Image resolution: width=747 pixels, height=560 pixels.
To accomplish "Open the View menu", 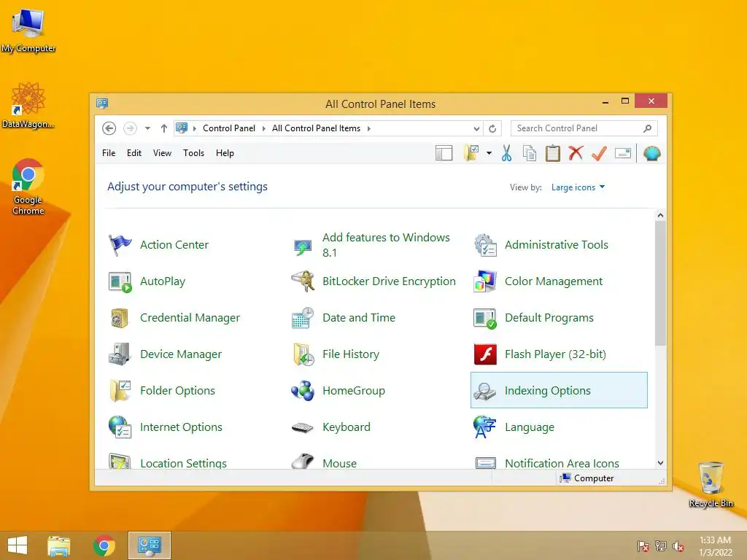I will (162, 153).
